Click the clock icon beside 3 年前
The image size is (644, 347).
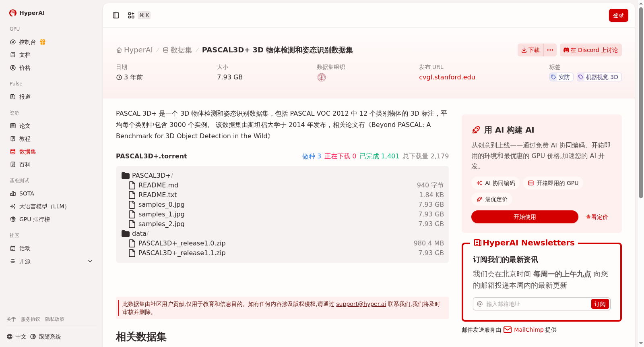click(119, 77)
